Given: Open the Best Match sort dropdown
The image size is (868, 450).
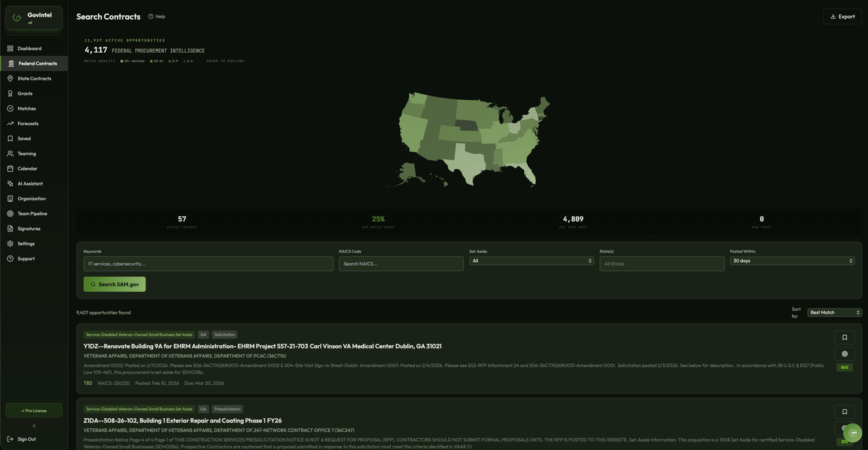Looking at the screenshot, I should click(834, 312).
